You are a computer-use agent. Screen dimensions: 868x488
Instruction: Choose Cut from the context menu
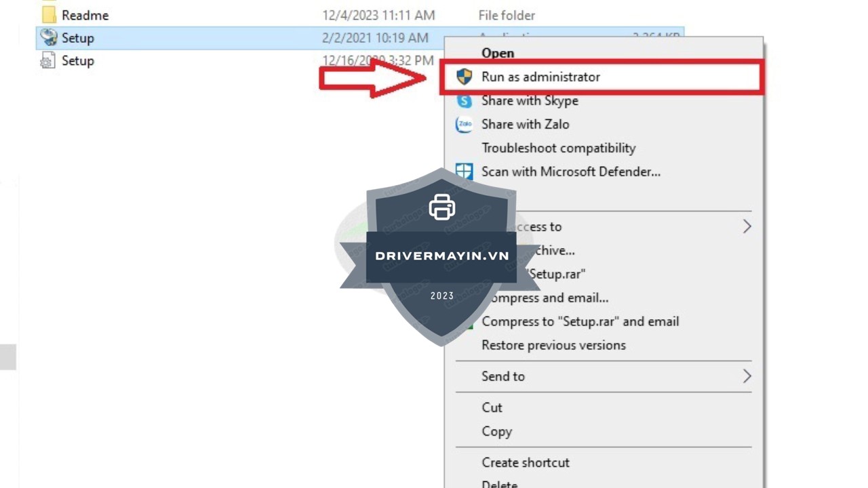pyautogui.click(x=492, y=407)
